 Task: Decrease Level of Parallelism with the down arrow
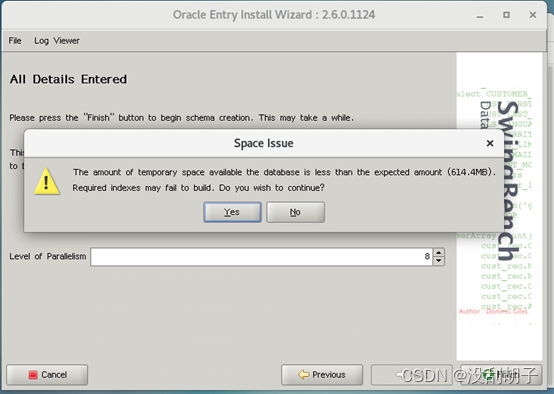(438, 261)
